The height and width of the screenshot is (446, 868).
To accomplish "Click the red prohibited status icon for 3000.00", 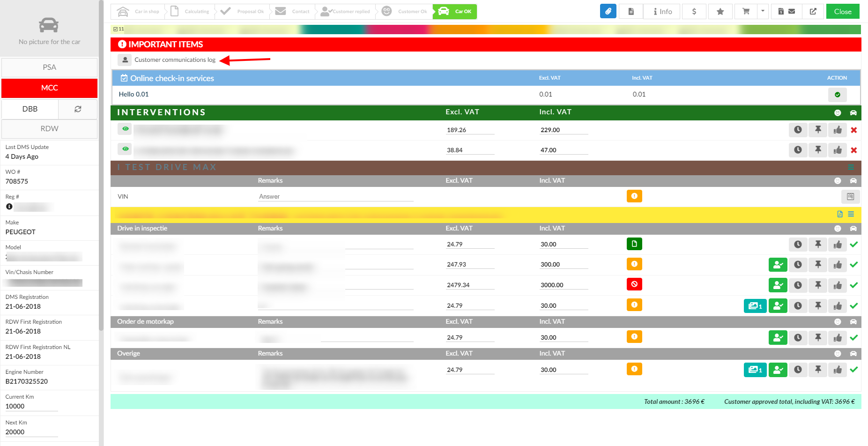I will pos(634,284).
